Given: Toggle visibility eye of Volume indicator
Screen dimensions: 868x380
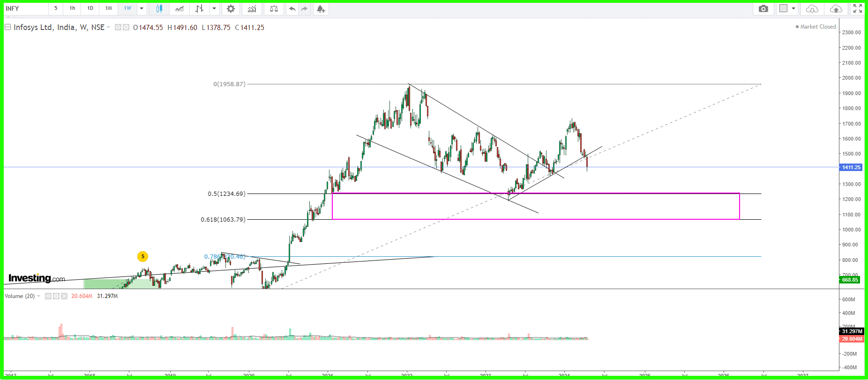Looking at the screenshot, I should [48, 296].
